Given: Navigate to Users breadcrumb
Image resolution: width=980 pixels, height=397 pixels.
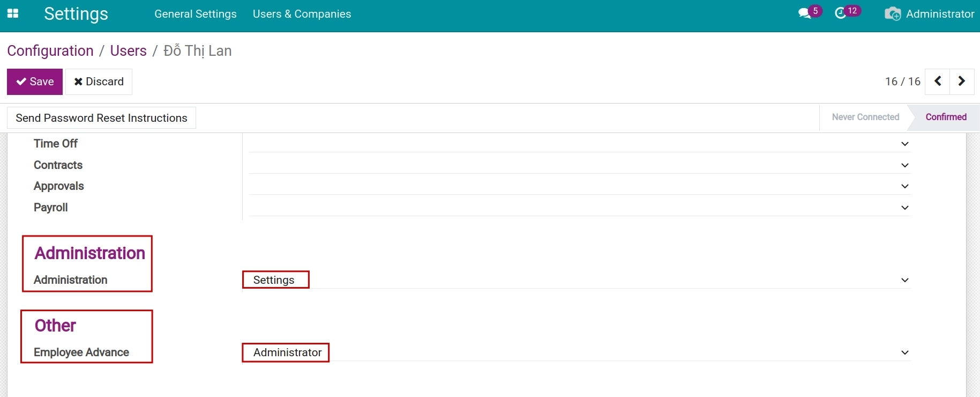Looking at the screenshot, I should tap(128, 51).
